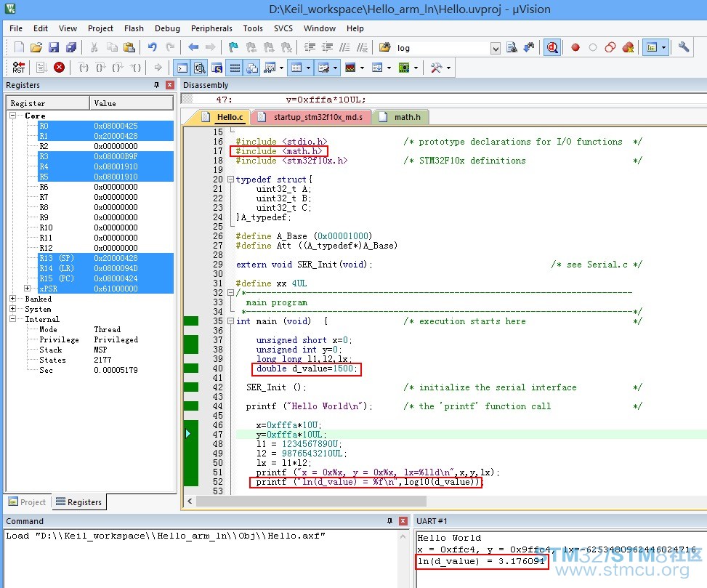The height and width of the screenshot is (588, 707).
Task: Undo the last edit
Action: coord(152,48)
